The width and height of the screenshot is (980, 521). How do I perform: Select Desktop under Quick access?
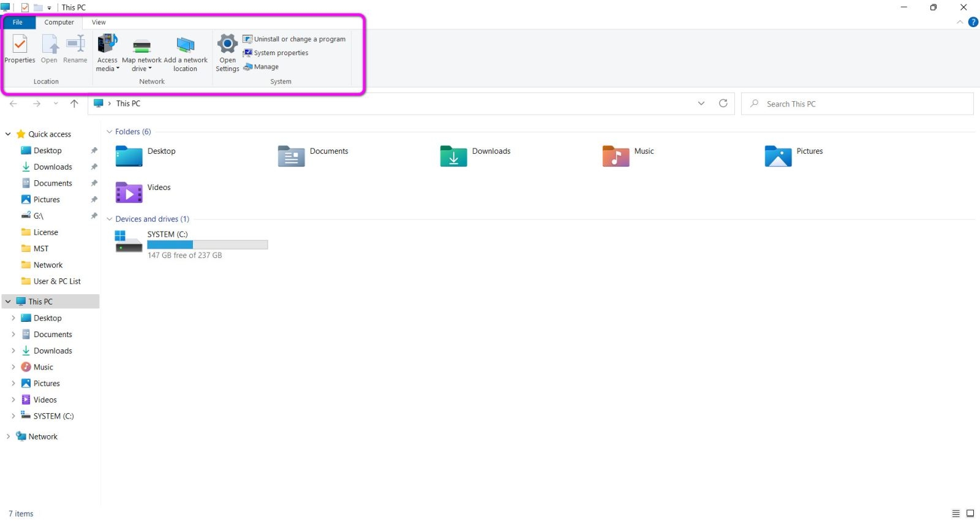point(48,151)
